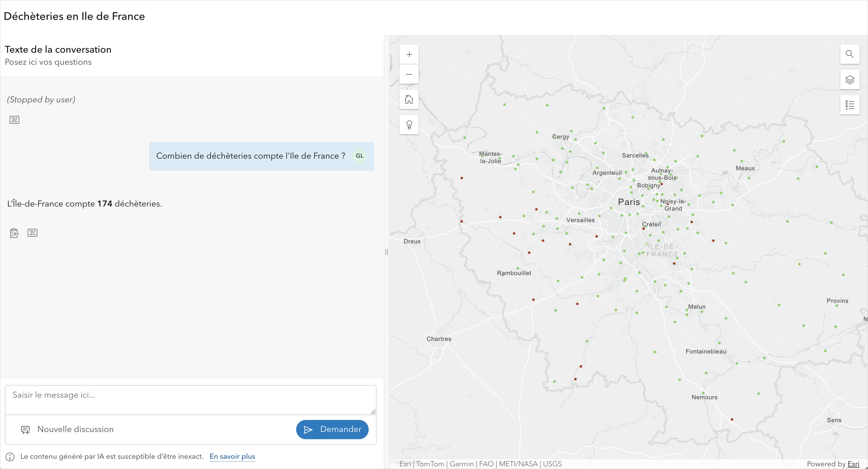Open the lightbulb suggestions button
The width and height of the screenshot is (868, 469).
pos(409,125)
